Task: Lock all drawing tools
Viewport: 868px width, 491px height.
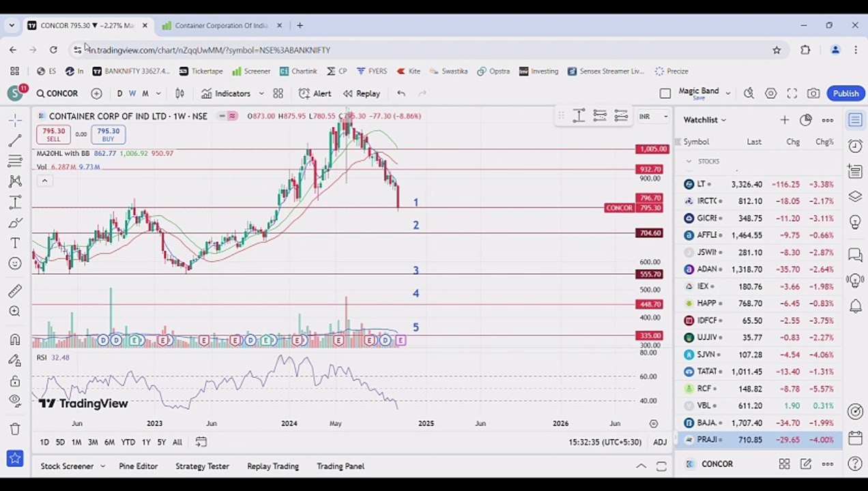Action: pyautogui.click(x=15, y=381)
